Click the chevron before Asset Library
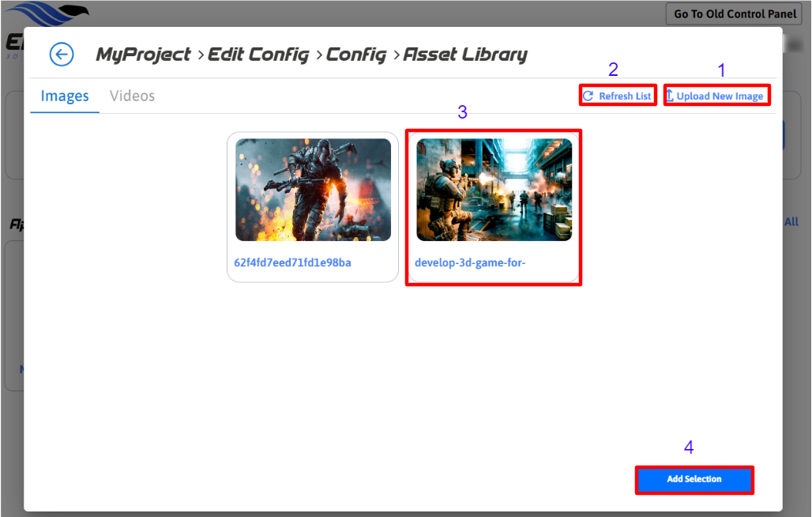The height and width of the screenshot is (517, 812). pos(397,55)
